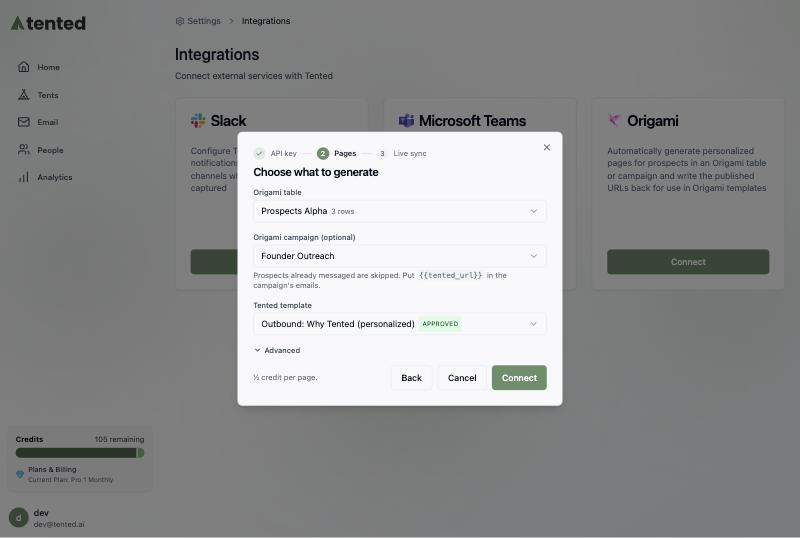Screen dimensions: 800x538
Task: Open Analytics in the sidebar
Action: click(55, 177)
